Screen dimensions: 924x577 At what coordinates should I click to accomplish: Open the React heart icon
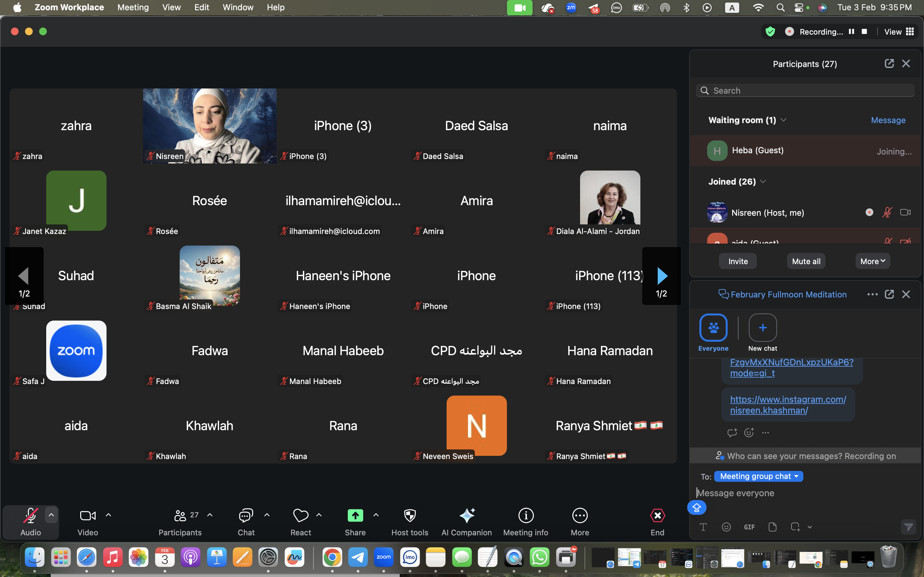(301, 515)
